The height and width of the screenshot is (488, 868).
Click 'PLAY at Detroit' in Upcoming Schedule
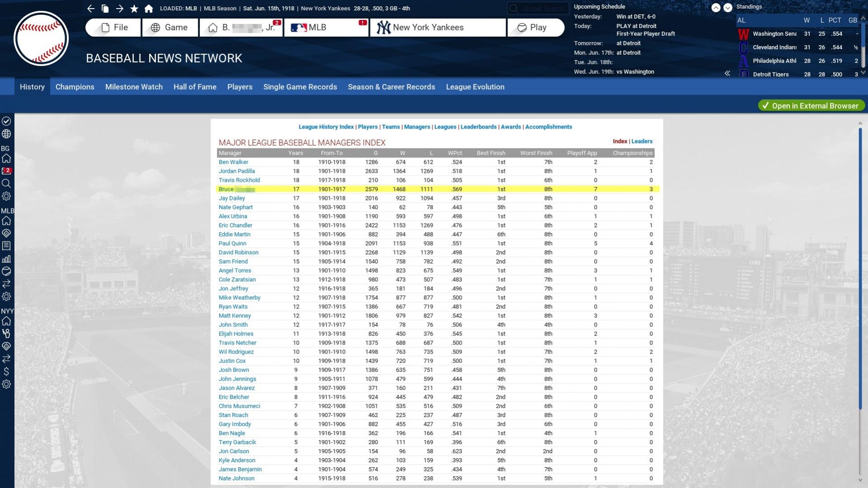tap(636, 26)
